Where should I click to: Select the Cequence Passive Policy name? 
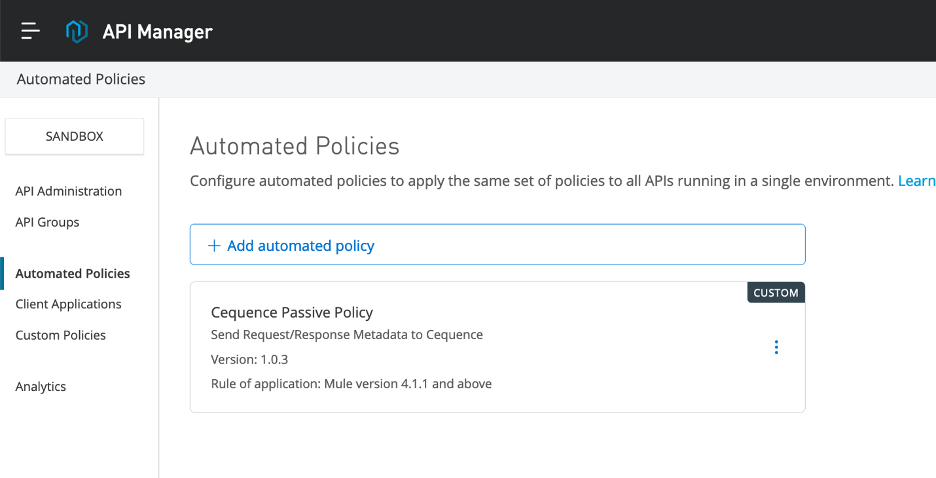[x=292, y=313]
